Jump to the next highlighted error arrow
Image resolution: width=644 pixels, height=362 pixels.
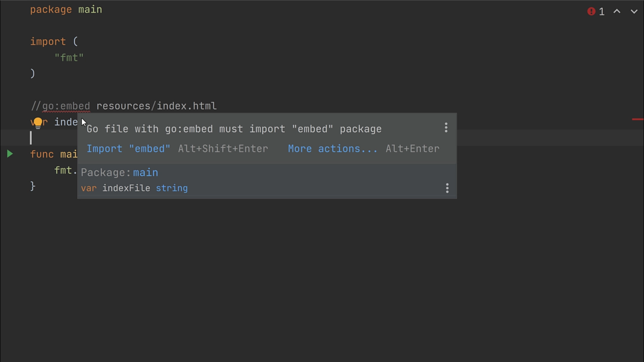tap(634, 12)
